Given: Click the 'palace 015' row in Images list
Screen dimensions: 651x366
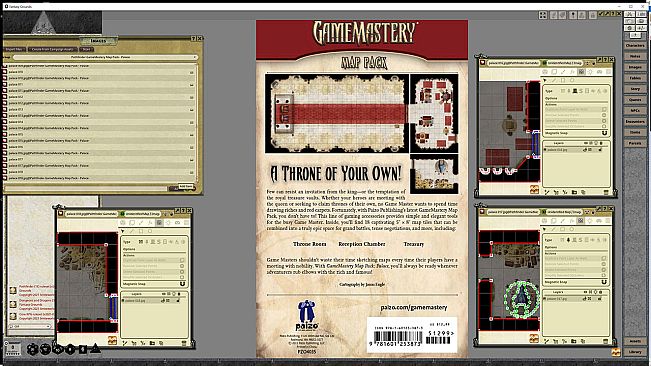Looking at the screenshot, I should coord(100,134).
